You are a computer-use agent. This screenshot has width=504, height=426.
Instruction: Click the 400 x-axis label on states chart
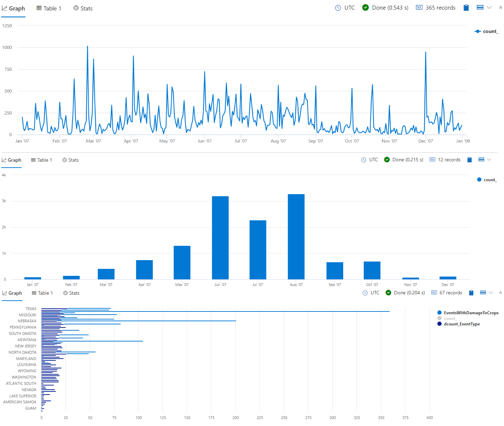point(430,418)
